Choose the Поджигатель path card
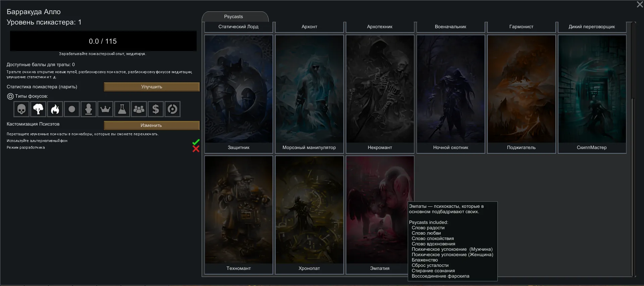 pyautogui.click(x=521, y=94)
